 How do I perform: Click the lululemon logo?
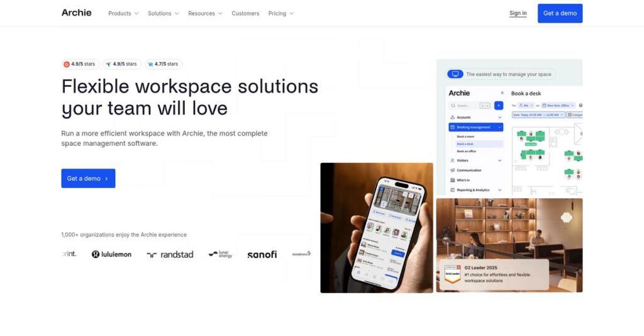pyautogui.click(x=111, y=254)
